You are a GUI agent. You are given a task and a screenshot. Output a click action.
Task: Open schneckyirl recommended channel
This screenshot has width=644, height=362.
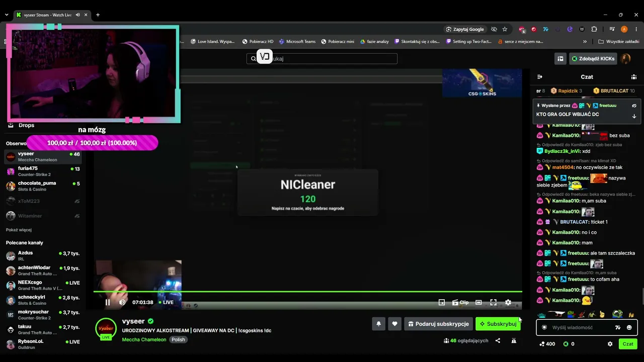43,300
